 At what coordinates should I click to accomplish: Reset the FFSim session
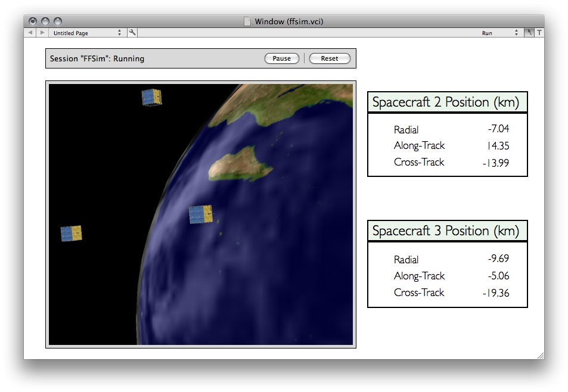[x=330, y=58]
